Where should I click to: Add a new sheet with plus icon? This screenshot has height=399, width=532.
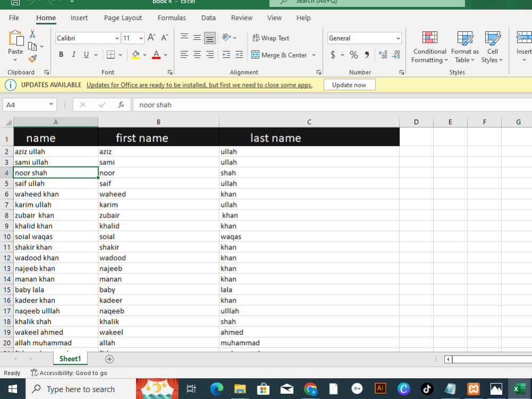tap(109, 359)
